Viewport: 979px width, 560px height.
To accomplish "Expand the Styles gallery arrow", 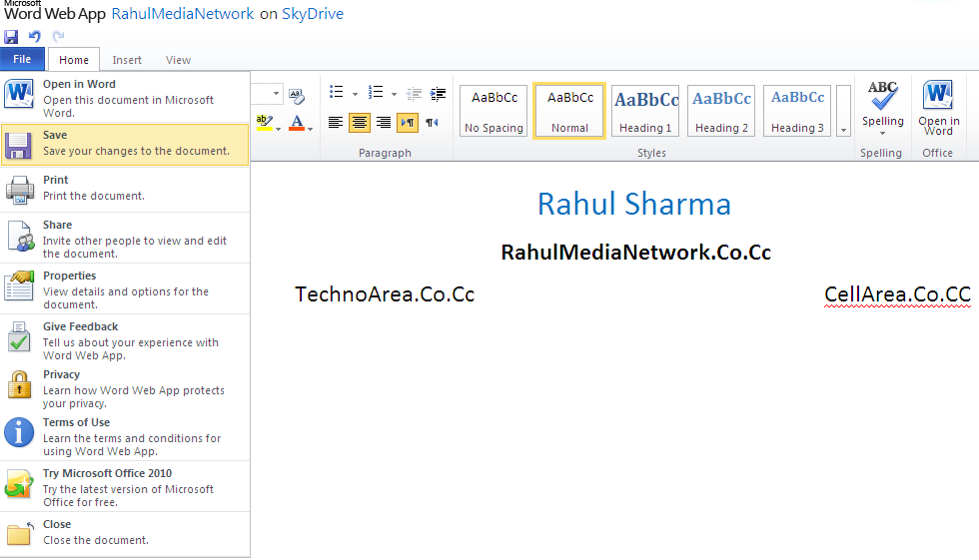I will click(843, 111).
